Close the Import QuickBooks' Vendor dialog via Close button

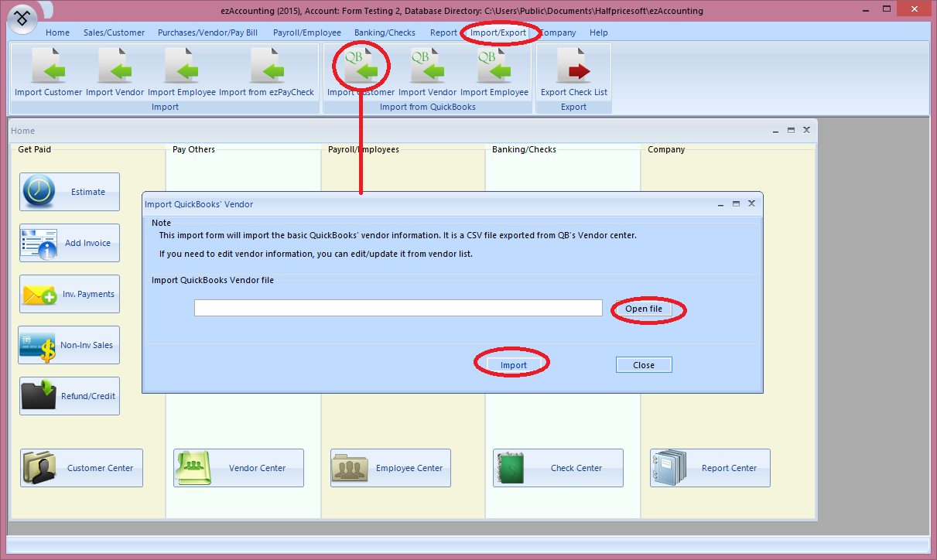click(x=643, y=364)
